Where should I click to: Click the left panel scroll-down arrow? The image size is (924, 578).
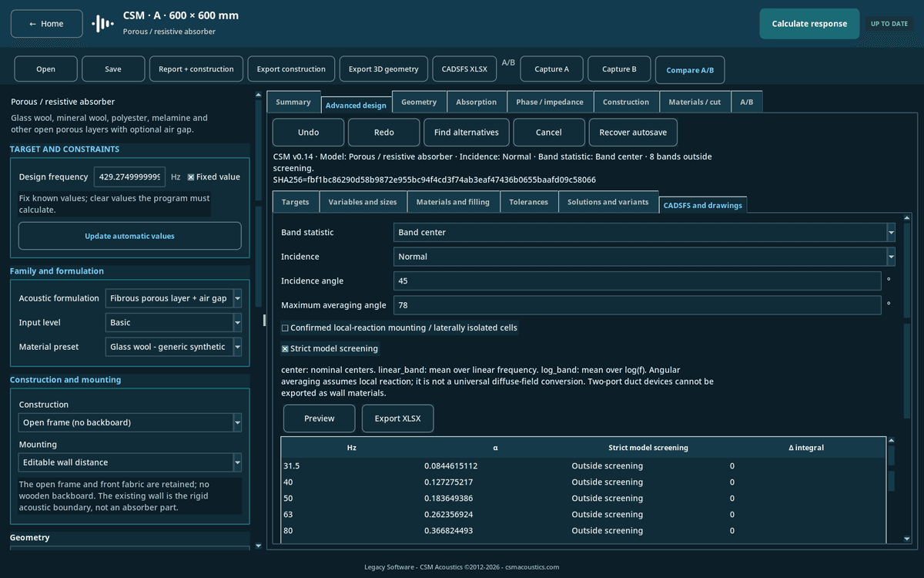point(258,546)
